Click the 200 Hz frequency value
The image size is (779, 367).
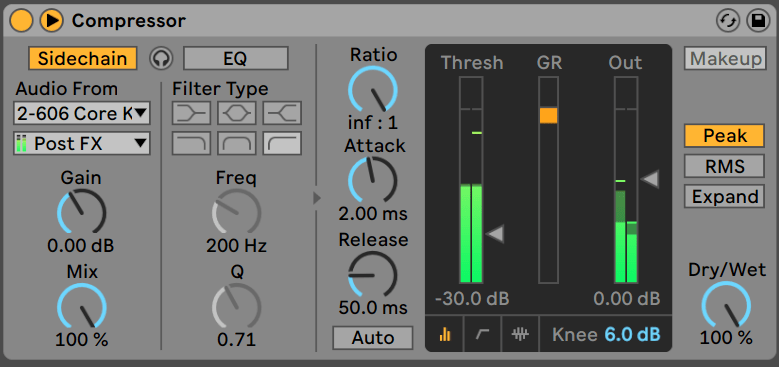pos(236,245)
